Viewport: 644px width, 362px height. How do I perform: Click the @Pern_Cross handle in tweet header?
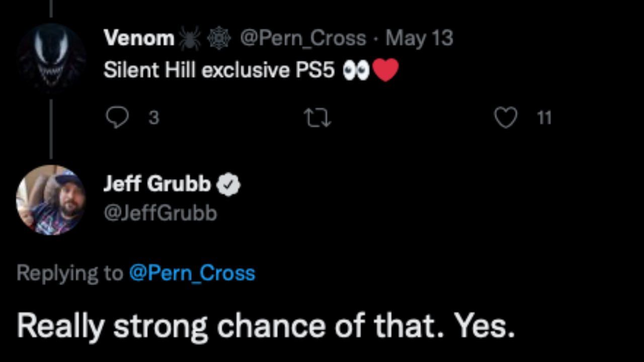(x=303, y=38)
